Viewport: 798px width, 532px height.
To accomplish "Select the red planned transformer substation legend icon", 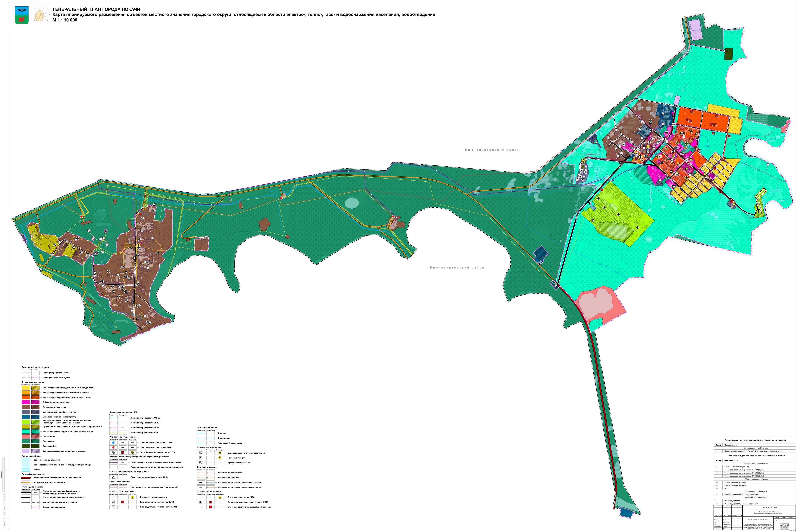I will click(123, 452).
